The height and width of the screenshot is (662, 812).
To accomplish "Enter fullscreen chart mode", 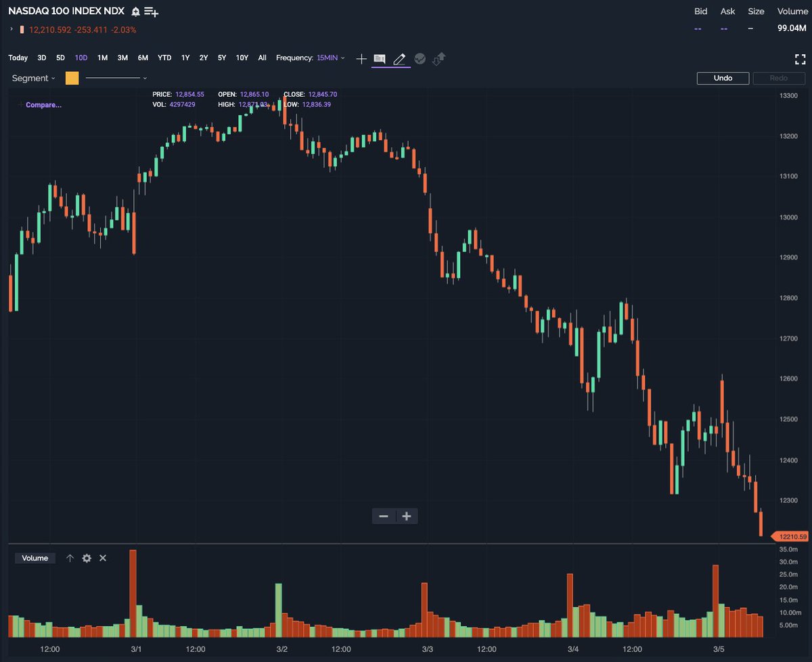I will 800,59.
